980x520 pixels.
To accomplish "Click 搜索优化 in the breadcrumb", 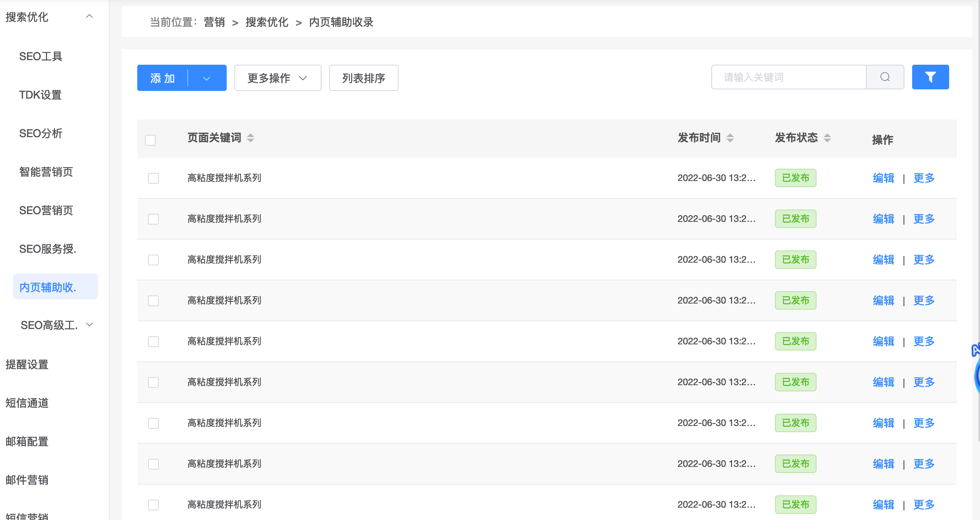I will [267, 22].
